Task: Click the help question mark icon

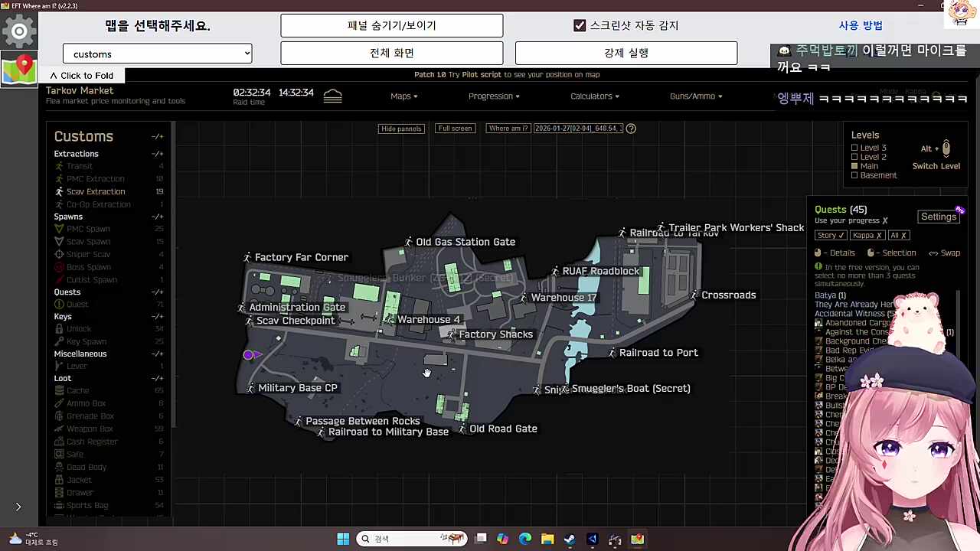Action: 631,129
